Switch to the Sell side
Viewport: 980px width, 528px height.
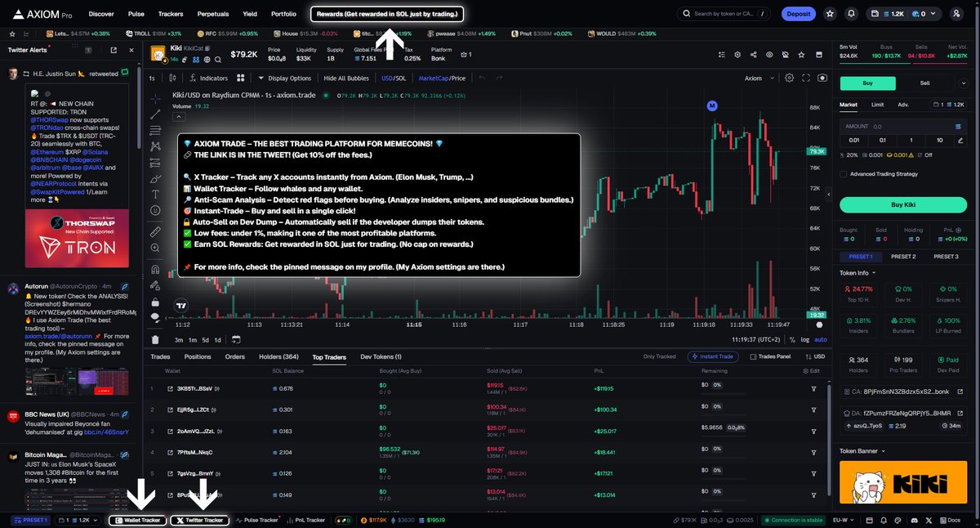coord(924,83)
